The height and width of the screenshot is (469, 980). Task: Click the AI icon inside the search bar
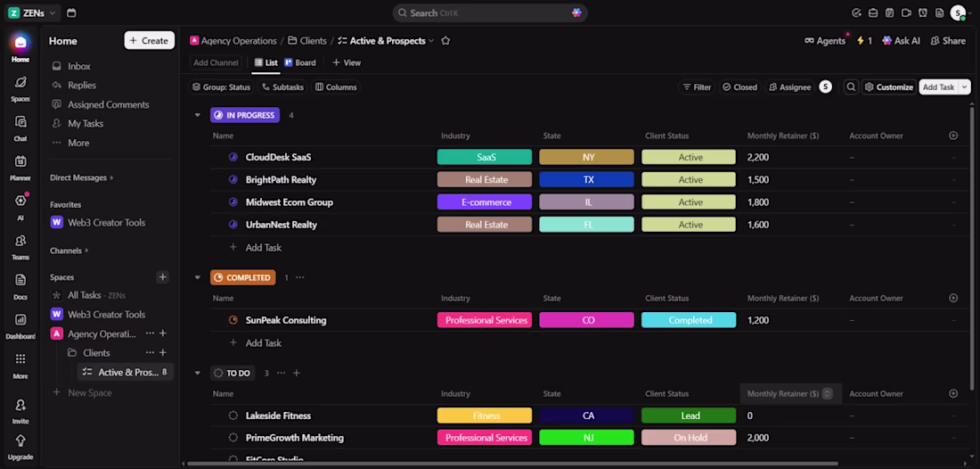[x=576, y=12]
